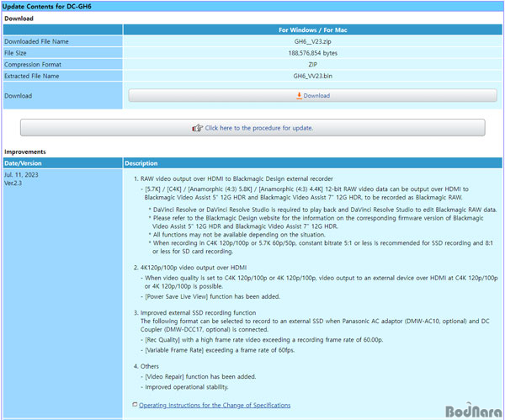Click the 'Date/Version' column header
This screenshot has width=505, height=420.
click(x=23, y=163)
